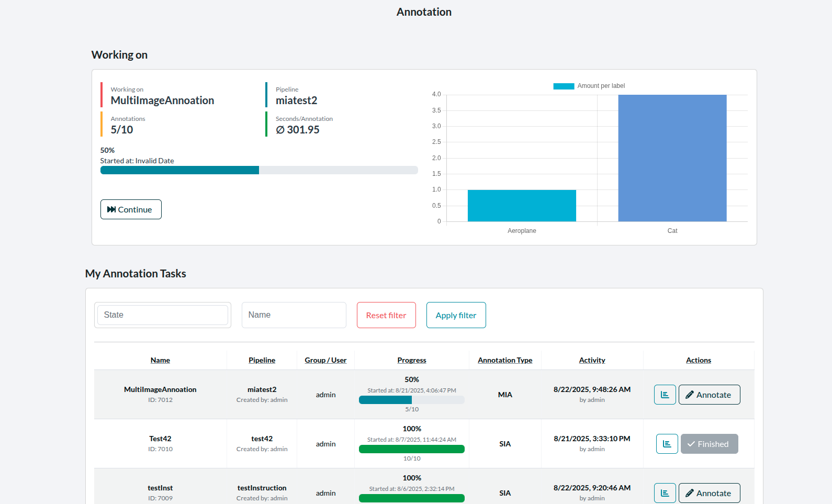Open the State filter dropdown
This screenshot has height=504, width=832.
point(163,315)
